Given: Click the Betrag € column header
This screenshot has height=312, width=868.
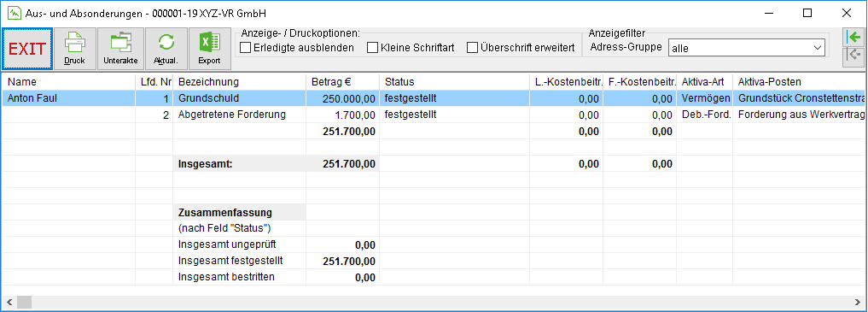Looking at the screenshot, I should (343, 82).
